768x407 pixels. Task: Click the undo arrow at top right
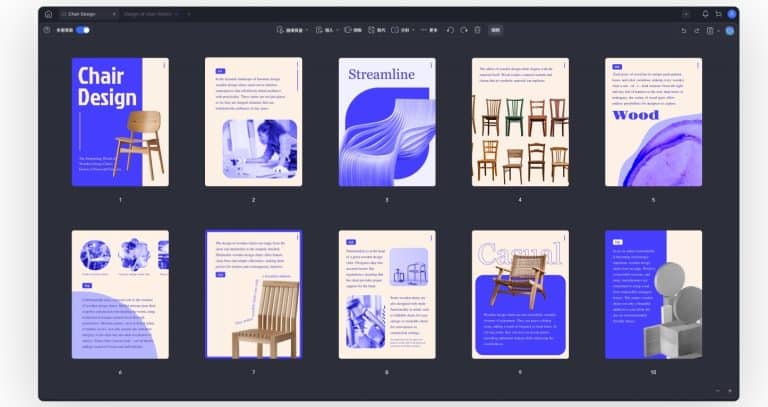click(684, 31)
